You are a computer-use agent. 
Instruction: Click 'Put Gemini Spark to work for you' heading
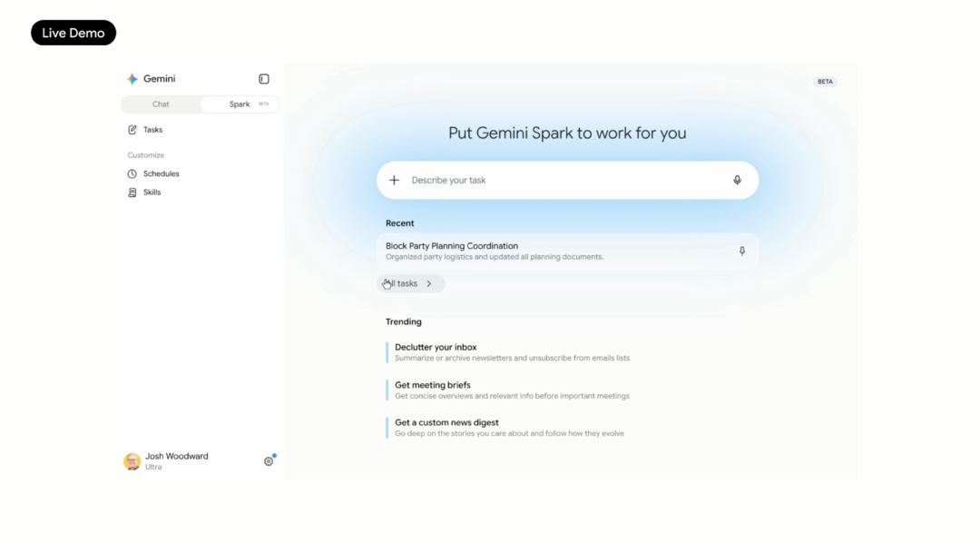pos(567,134)
